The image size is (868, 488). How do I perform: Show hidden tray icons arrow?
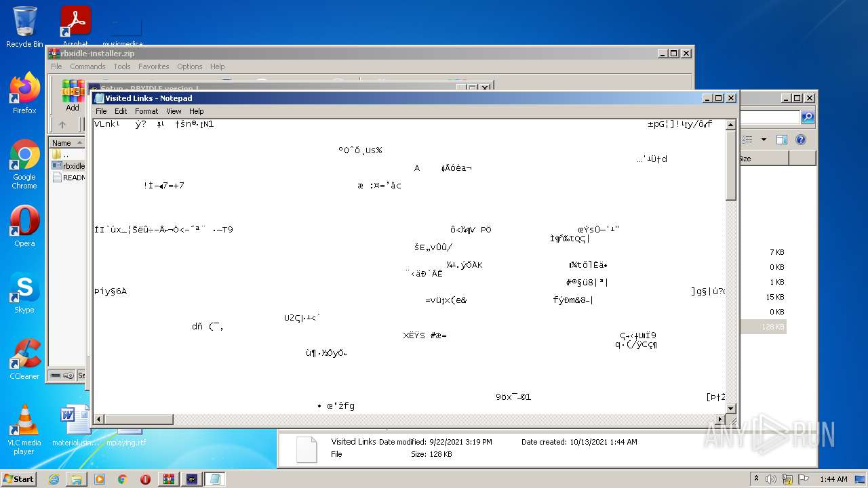pos(756,479)
